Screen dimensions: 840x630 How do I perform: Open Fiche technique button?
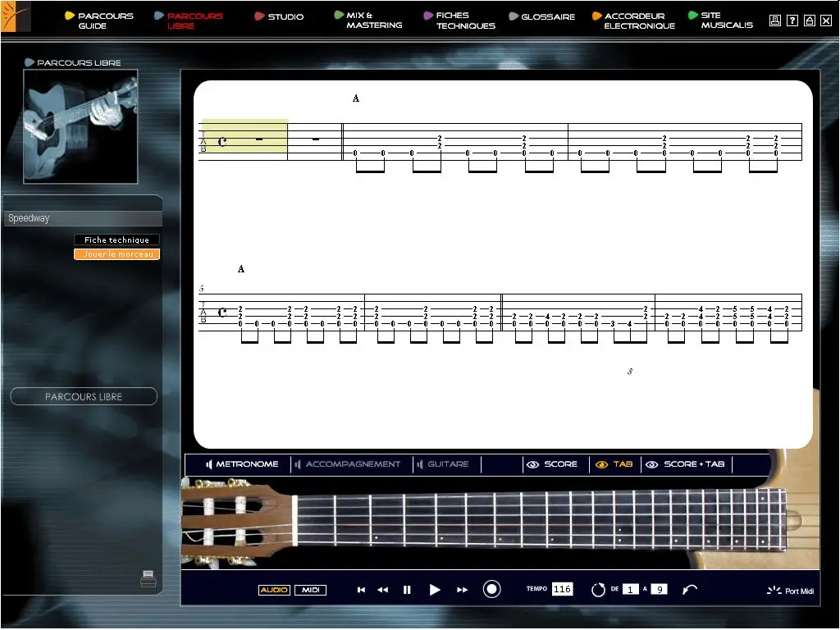(116, 240)
